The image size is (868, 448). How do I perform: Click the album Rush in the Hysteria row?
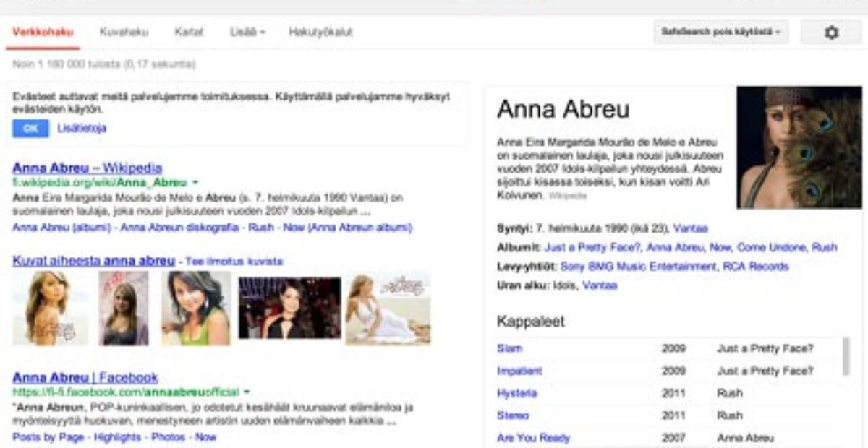click(x=729, y=393)
